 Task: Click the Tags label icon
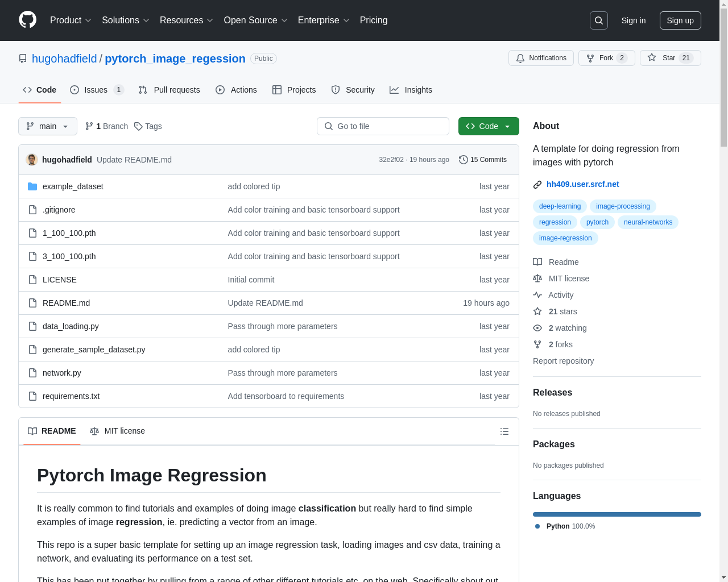click(x=138, y=126)
